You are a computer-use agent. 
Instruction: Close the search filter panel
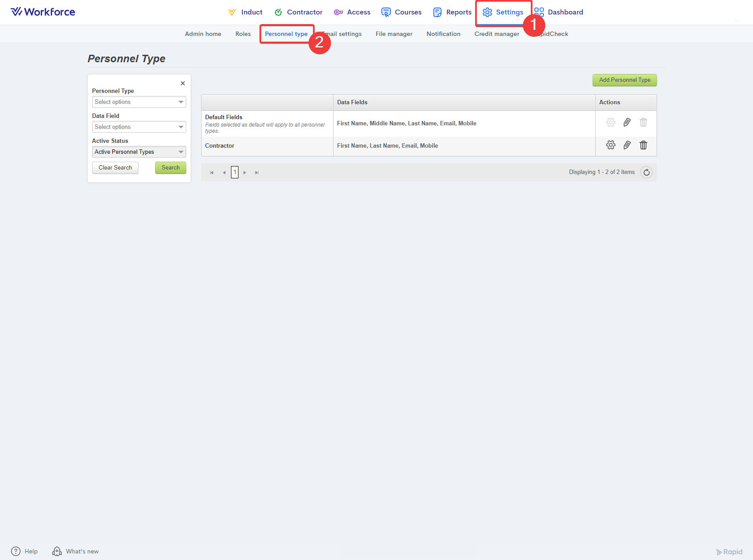pos(183,83)
